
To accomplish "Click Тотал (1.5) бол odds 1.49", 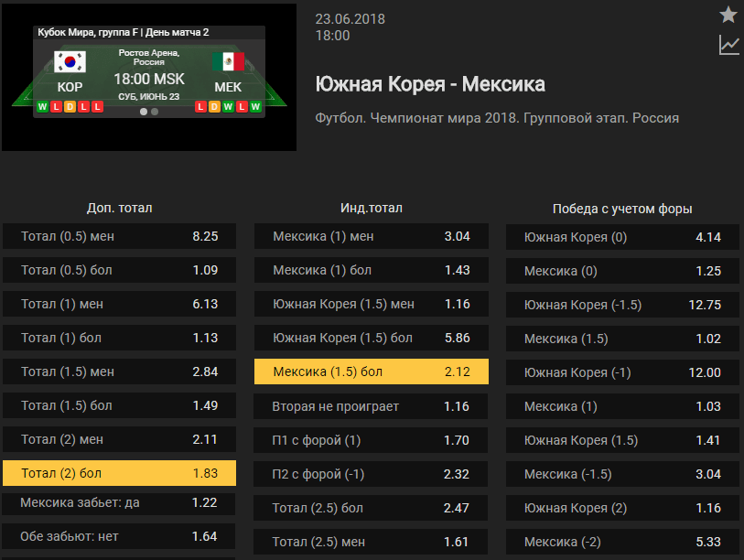I will click(x=120, y=405).
